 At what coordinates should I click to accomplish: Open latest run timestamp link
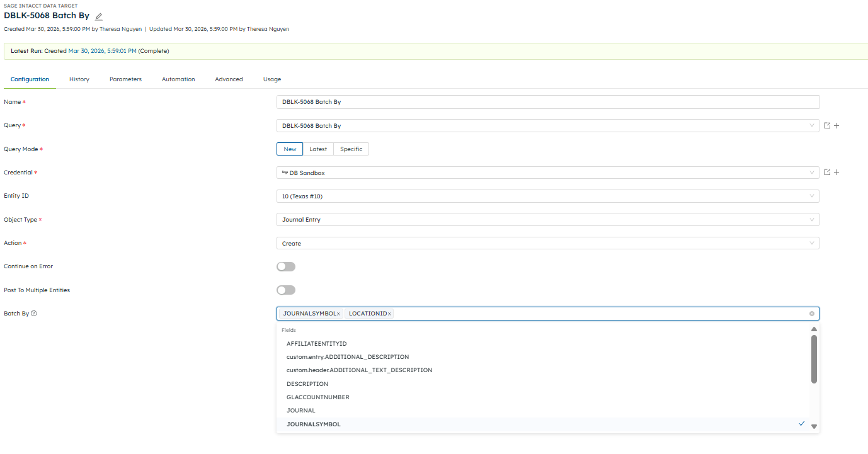(x=102, y=51)
